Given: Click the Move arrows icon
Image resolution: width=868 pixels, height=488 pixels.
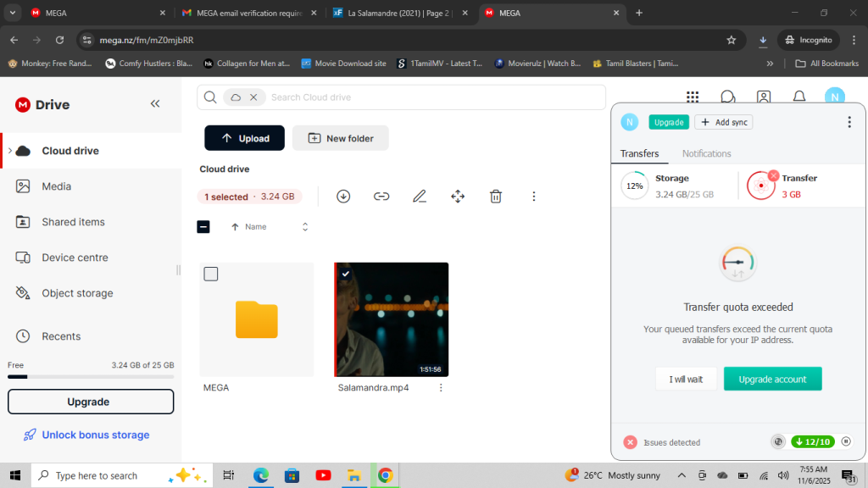Looking at the screenshot, I should click(x=458, y=197).
